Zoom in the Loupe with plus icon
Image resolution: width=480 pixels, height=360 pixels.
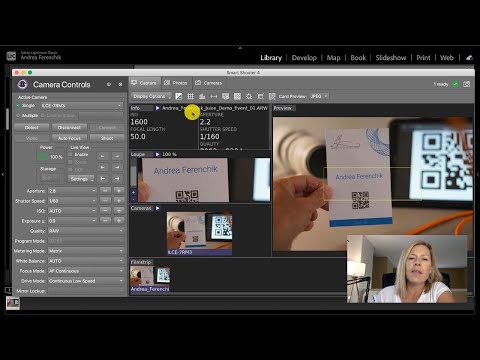point(133,192)
